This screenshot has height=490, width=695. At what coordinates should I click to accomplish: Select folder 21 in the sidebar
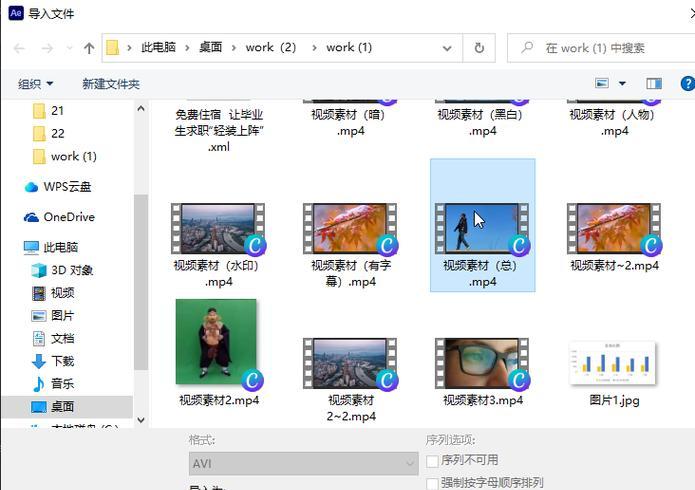click(49, 110)
